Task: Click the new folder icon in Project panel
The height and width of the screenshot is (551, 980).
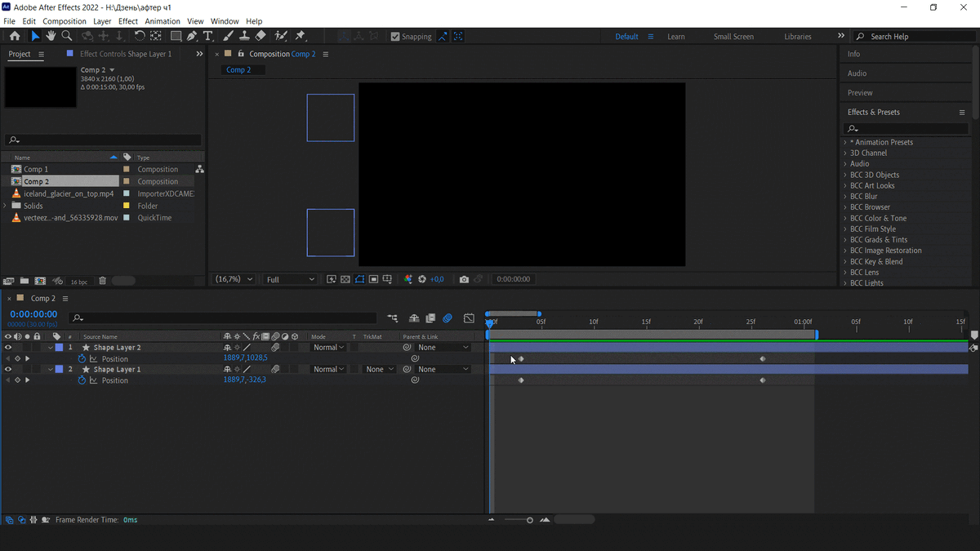Action: click(x=24, y=281)
